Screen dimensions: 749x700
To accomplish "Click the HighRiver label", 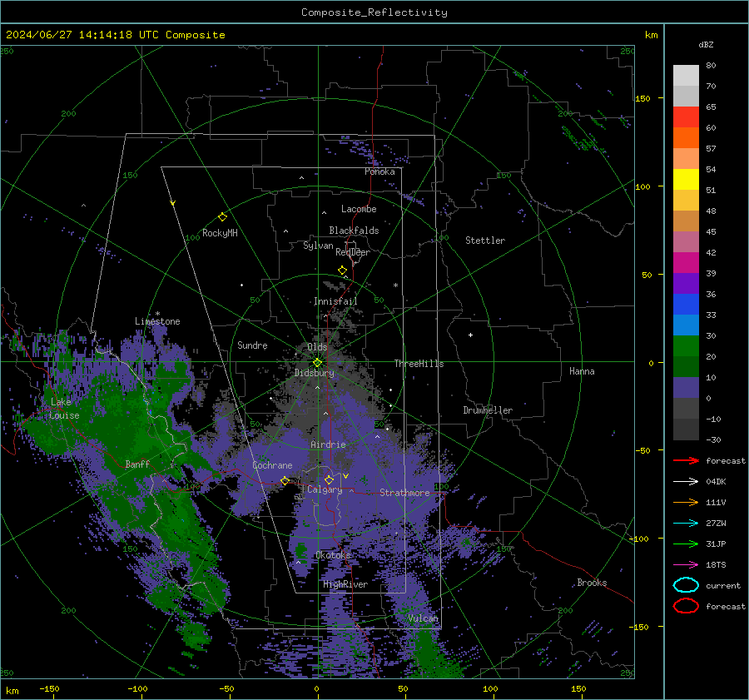I will (345, 584).
